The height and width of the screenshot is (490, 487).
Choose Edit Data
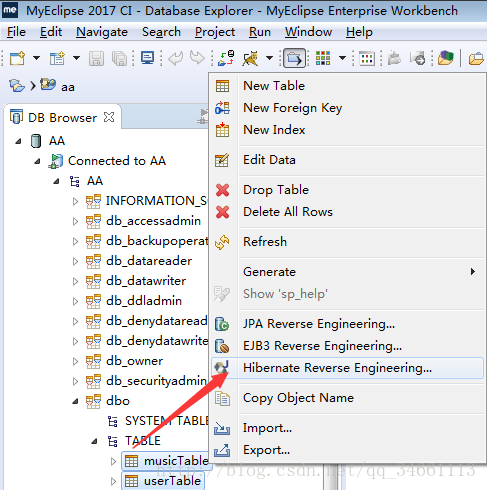347,160
